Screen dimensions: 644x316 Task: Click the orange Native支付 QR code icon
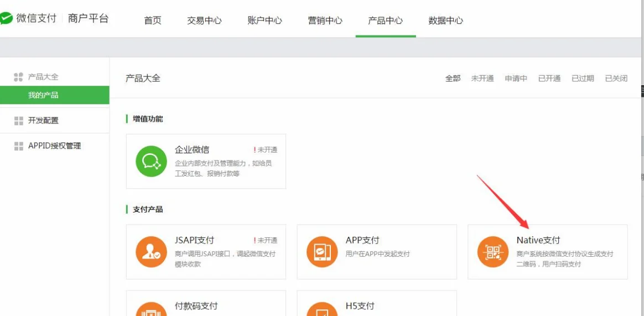[x=493, y=252]
